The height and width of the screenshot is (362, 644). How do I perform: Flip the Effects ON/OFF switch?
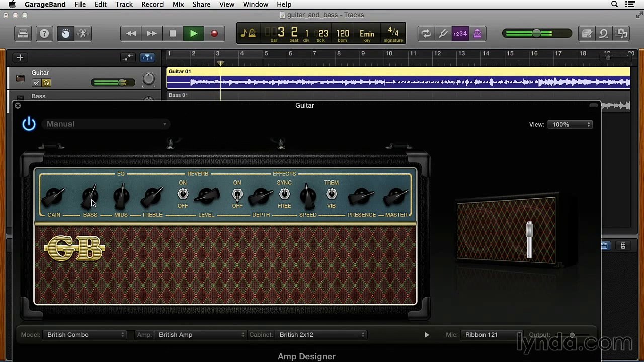tap(237, 194)
